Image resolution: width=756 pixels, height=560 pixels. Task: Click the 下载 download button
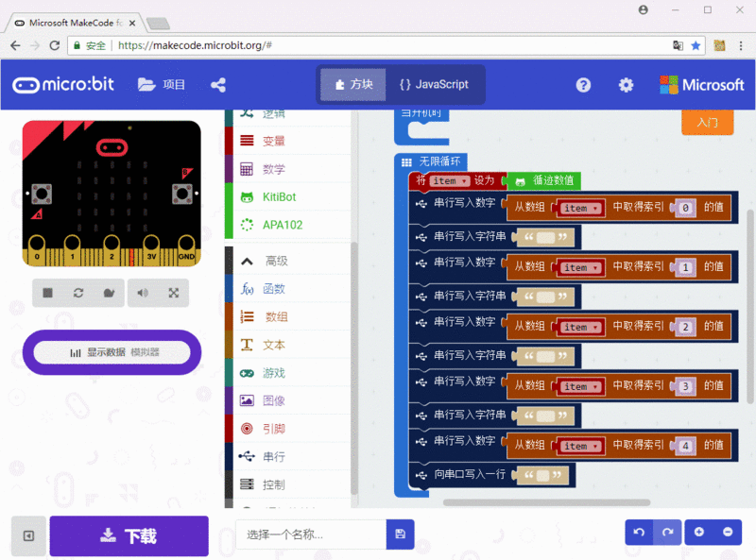tap(129, 535)
